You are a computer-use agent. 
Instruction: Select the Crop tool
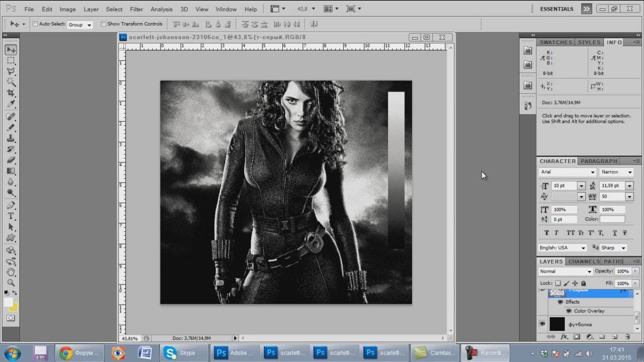(11, 94)
